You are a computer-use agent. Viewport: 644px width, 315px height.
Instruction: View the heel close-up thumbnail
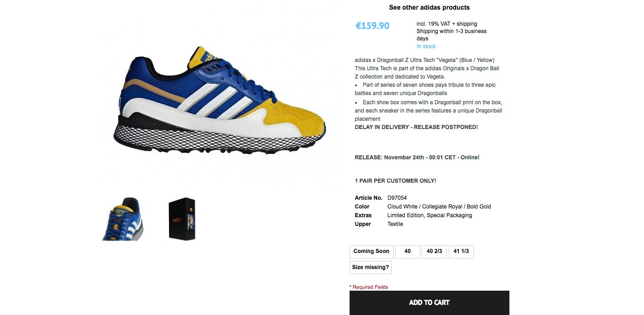(123, 219)
